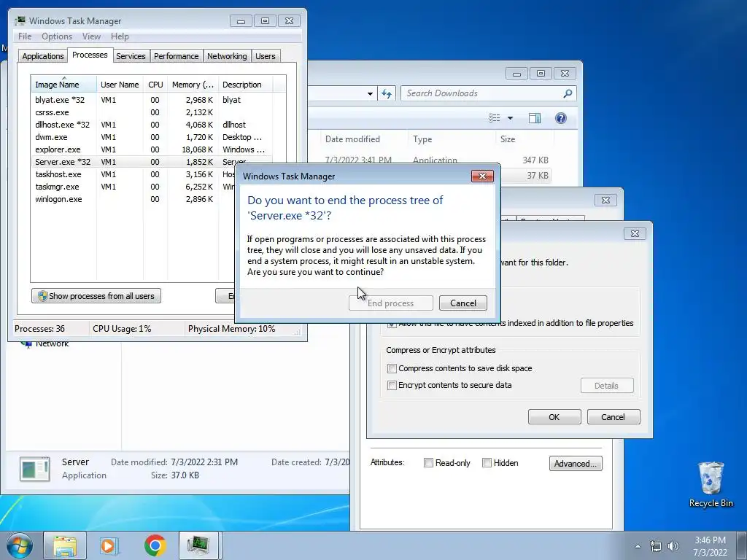Click the clock showing 3:46 PM
This screenshot has width=747, height=560.
(710, 545)
